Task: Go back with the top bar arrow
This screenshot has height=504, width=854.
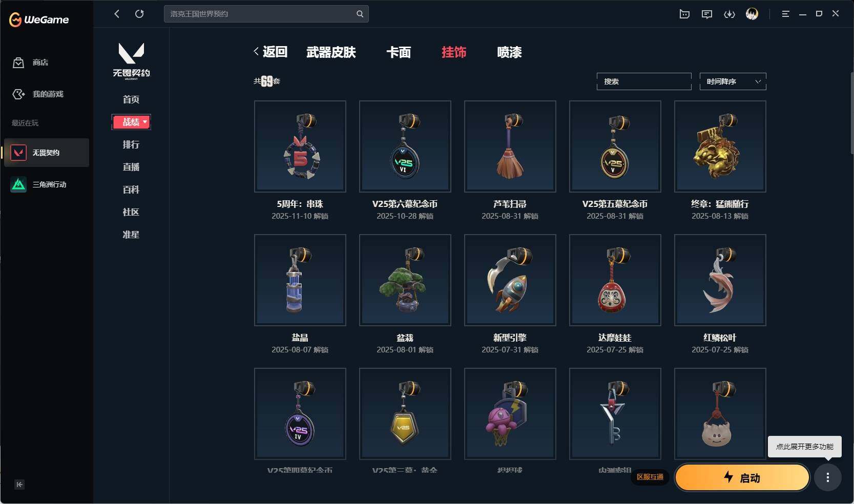Action: [117, 14]
